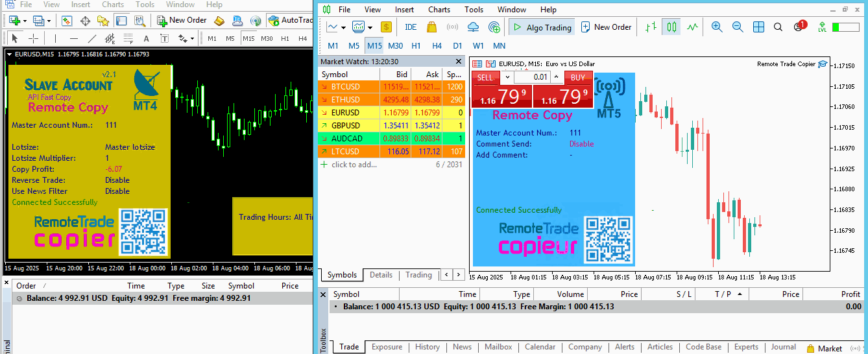Open the MT4 Market Watch icon

[x=66, y=20]
